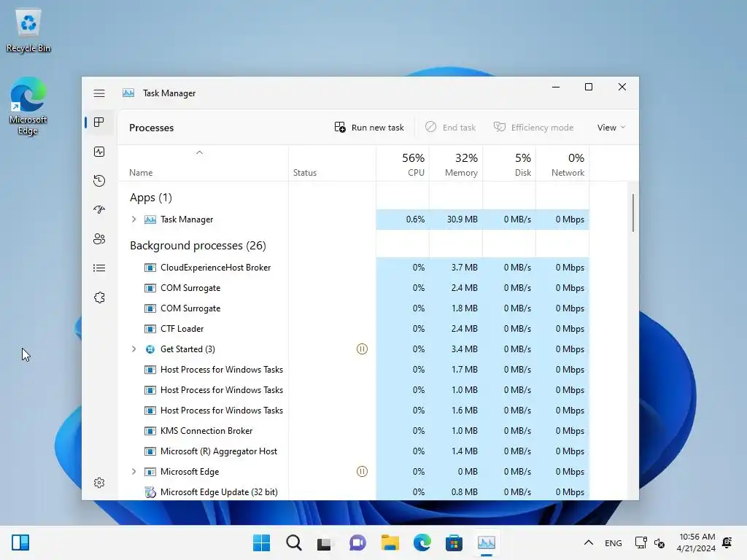Image resolution: width=747 pixels, height=560 pixels.
Task: Expand the Task Manager app row
Action: pyautogui.click(x=134, y=219)
